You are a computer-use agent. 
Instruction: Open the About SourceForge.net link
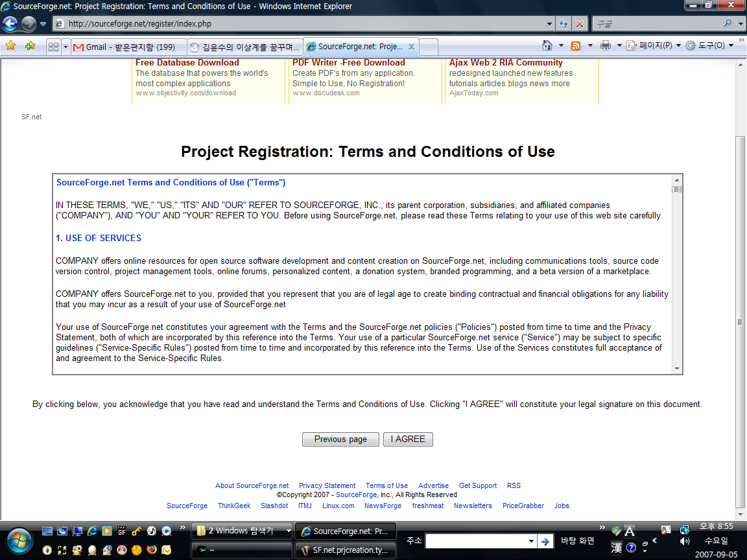pyautogui.click(x=252, y=485)
